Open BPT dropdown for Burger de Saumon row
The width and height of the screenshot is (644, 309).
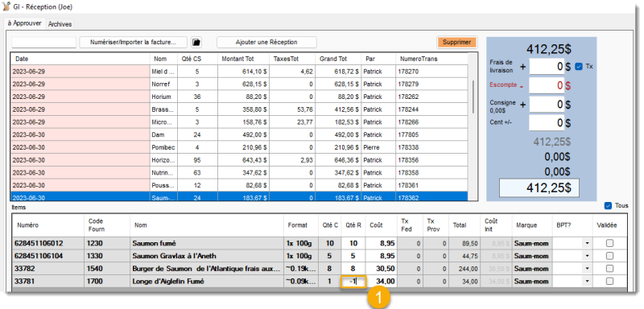587,269
